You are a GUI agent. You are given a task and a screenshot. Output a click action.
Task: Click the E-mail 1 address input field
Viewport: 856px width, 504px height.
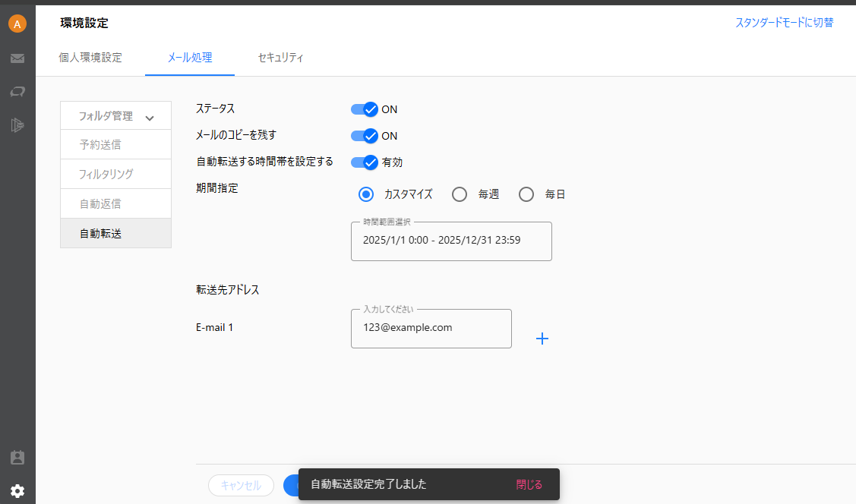click(431, 329)
